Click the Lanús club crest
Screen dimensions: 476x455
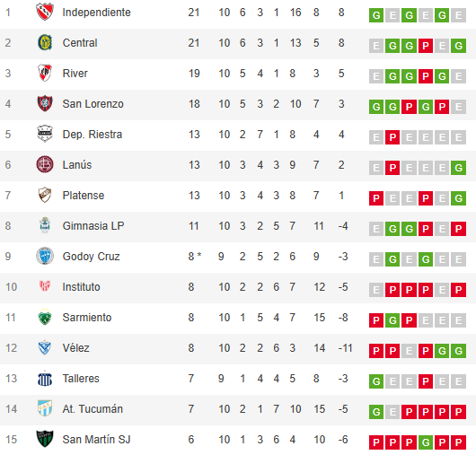(45, 164)
